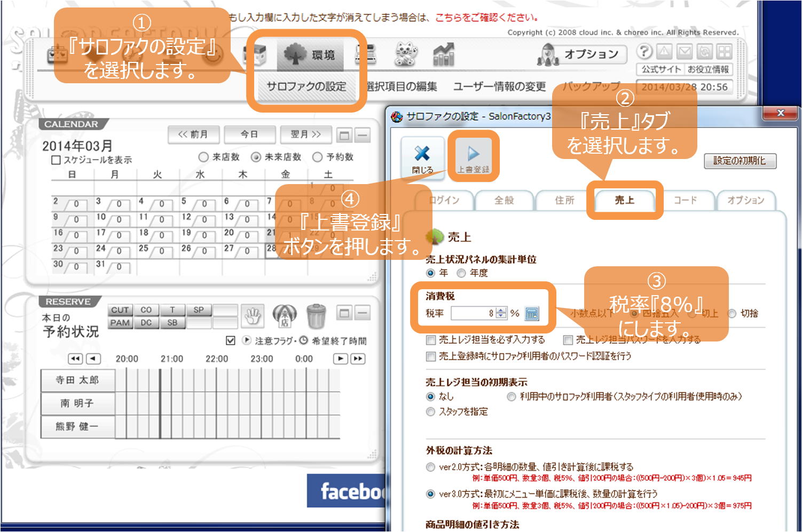The height and width of the screenshot is (532, 802).
Task: Select 未来店数 radio button
Action: tap(256, 157)
